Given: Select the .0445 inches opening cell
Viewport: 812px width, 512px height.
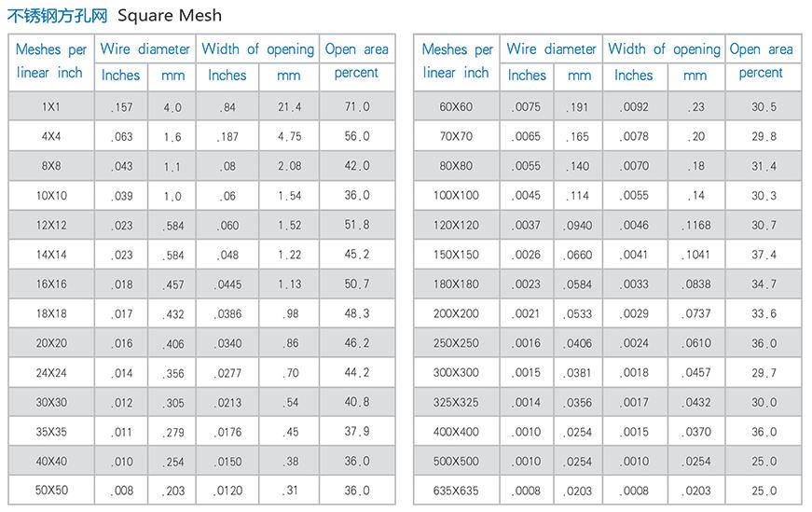Looking at the screenshot, I should coord(227,284).
